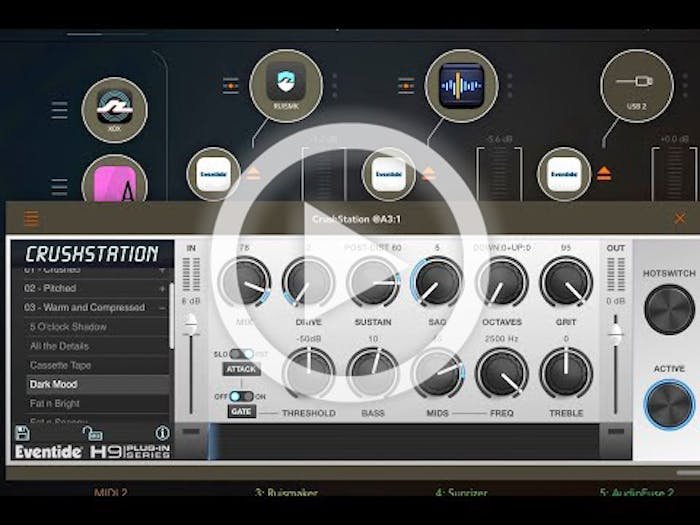The image size is (700, 525).
Task: Click the SUSTAIN knob
Action: tap(373, 282)
